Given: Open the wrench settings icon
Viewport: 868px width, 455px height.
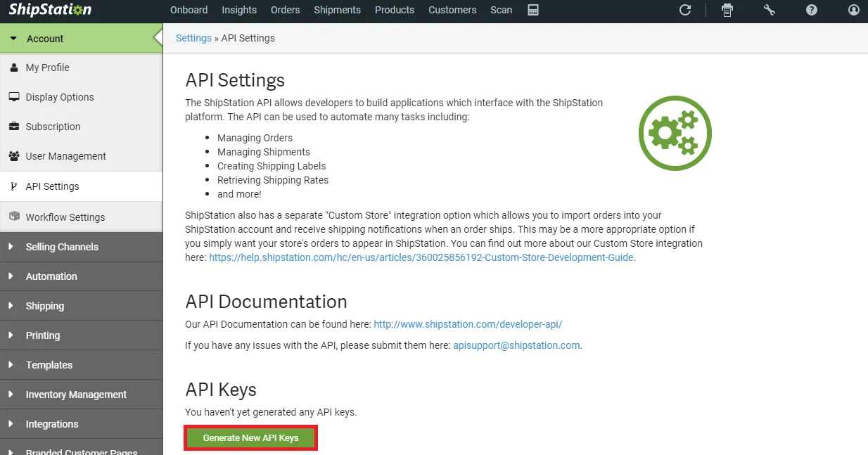Looking at the screenshot, I should pos(770,10).
